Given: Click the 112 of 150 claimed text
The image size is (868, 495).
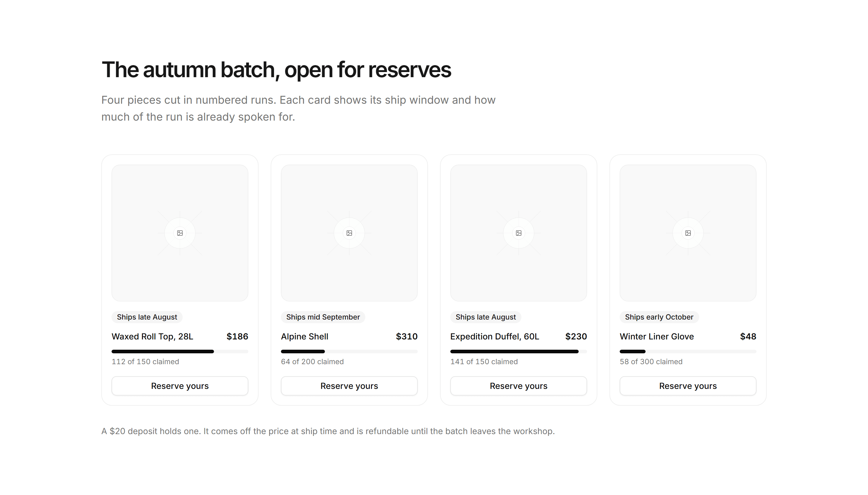Looking at the screenshot, I should click(x=145, y=362).
